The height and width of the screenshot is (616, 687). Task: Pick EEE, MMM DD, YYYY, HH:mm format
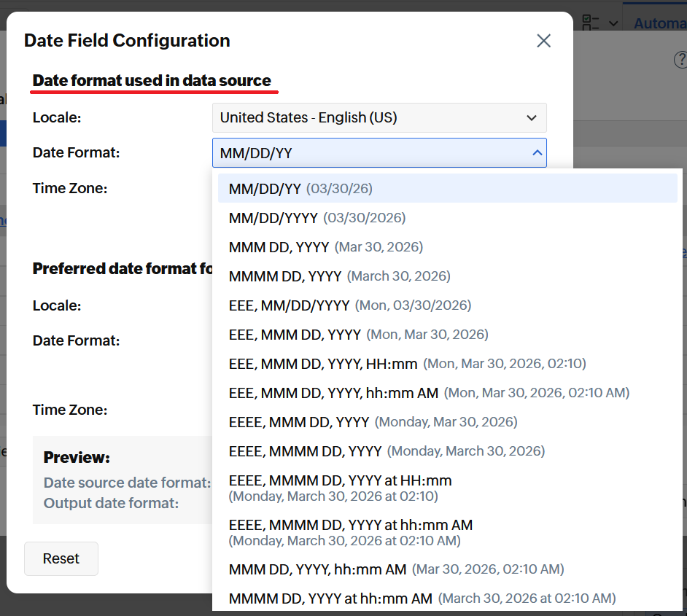pyautogui.click(x=323, y=364)
